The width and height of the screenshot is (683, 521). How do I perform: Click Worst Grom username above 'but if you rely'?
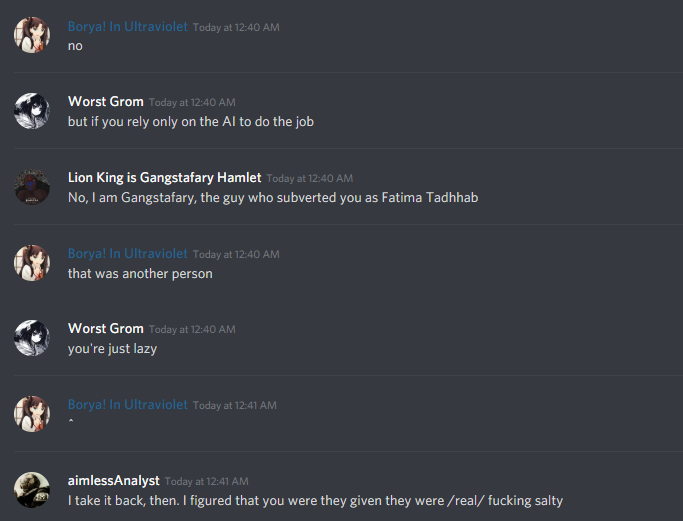tap(106, 101)
